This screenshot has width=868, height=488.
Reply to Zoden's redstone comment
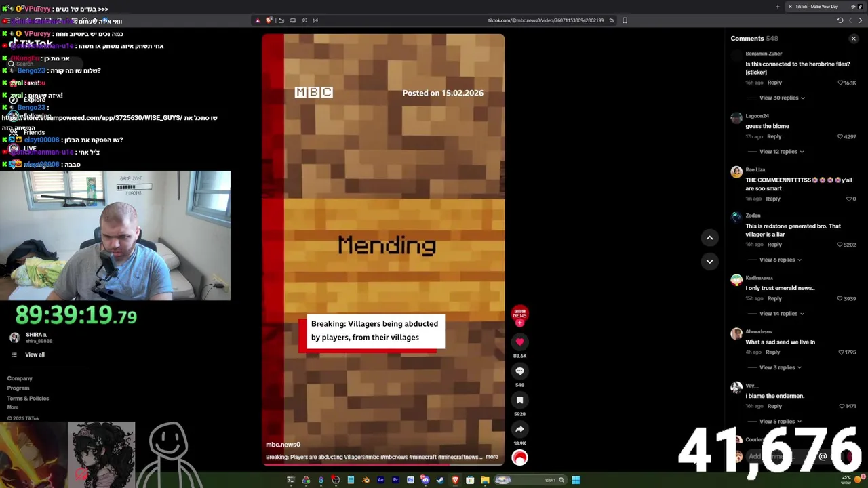[x=774, y=245]
